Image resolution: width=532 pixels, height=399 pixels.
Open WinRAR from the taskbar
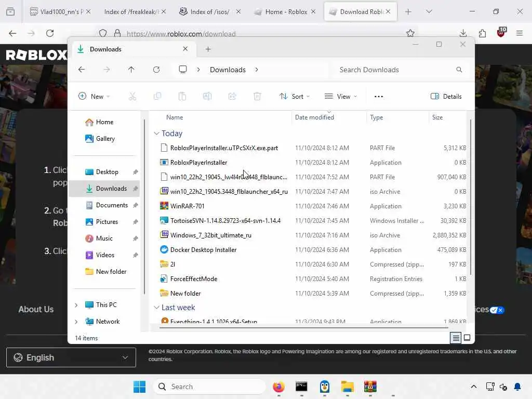click(370, 387)
